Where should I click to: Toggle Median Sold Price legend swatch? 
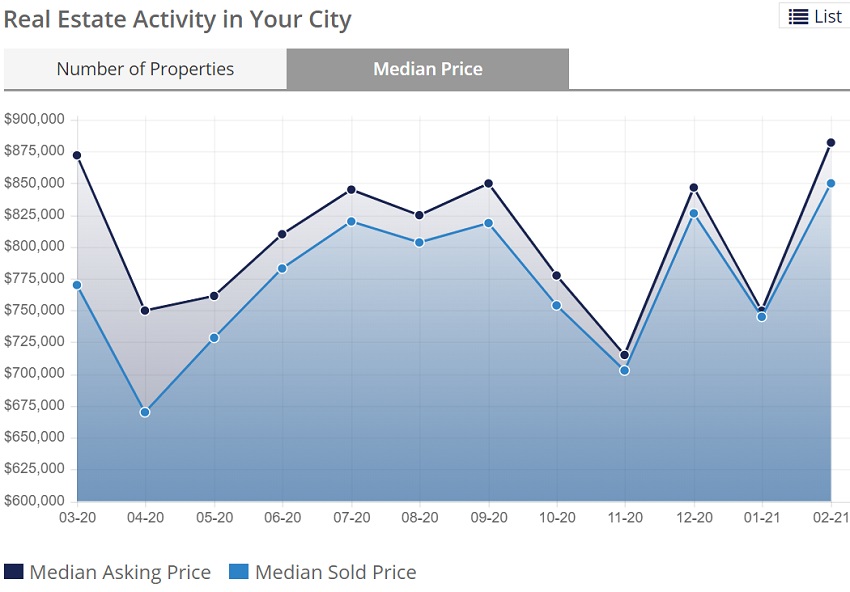click(x=239, y=572)
